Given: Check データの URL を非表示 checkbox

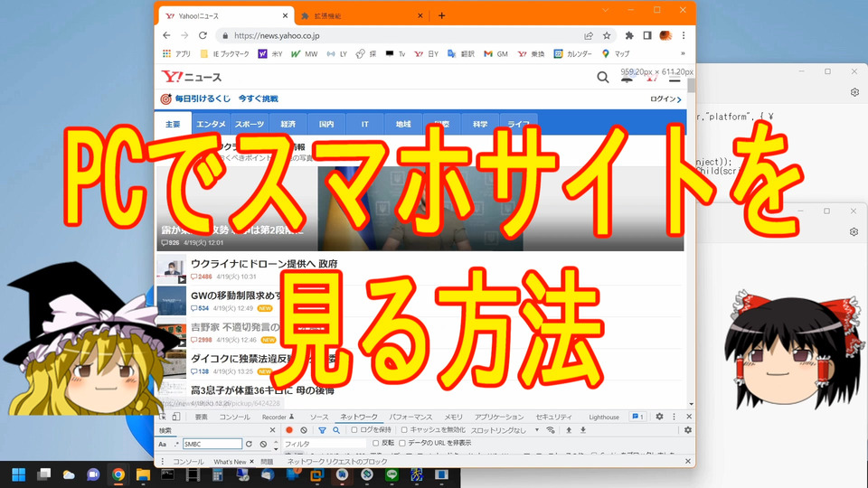Looking at the screenshot, I should (x=402, y=443).
